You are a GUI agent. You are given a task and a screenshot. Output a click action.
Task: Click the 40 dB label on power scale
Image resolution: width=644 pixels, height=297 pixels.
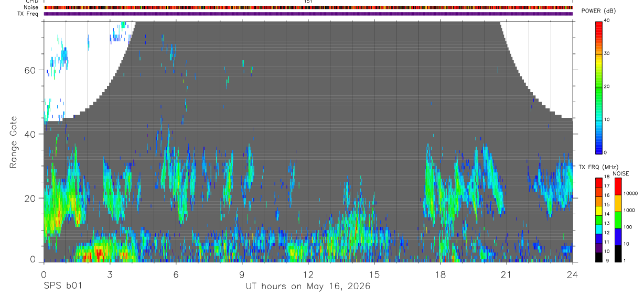click(x=607, y=20)
